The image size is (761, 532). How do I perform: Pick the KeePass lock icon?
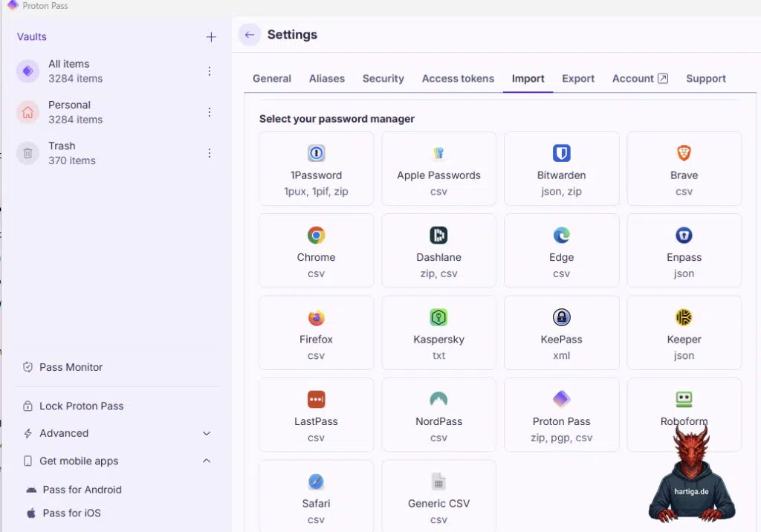tap(562, 317)
